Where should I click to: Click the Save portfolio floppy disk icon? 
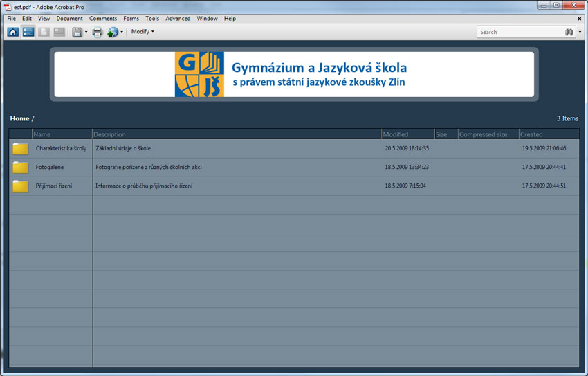77,32
